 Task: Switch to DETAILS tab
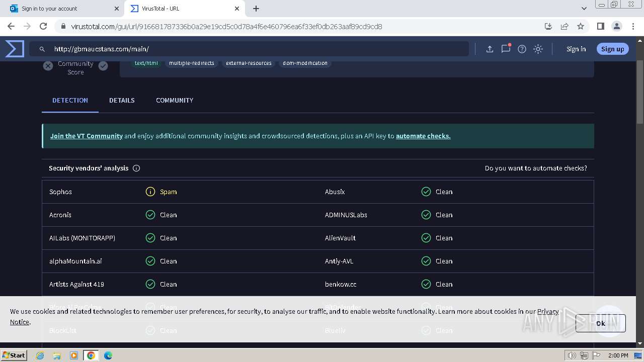click(122, 101)
